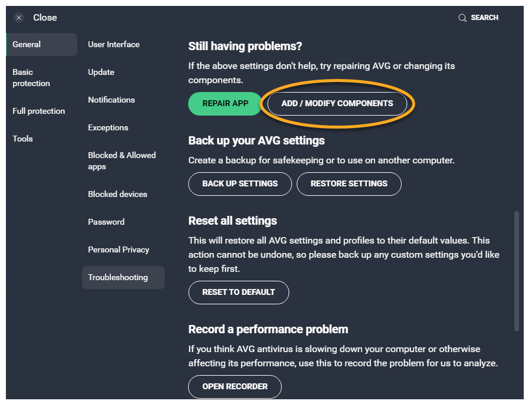Image resolution: width=532 pixels, height=404 pixels.
Task: Select Notifications in the submenu
Action: (x=111, y=100)
